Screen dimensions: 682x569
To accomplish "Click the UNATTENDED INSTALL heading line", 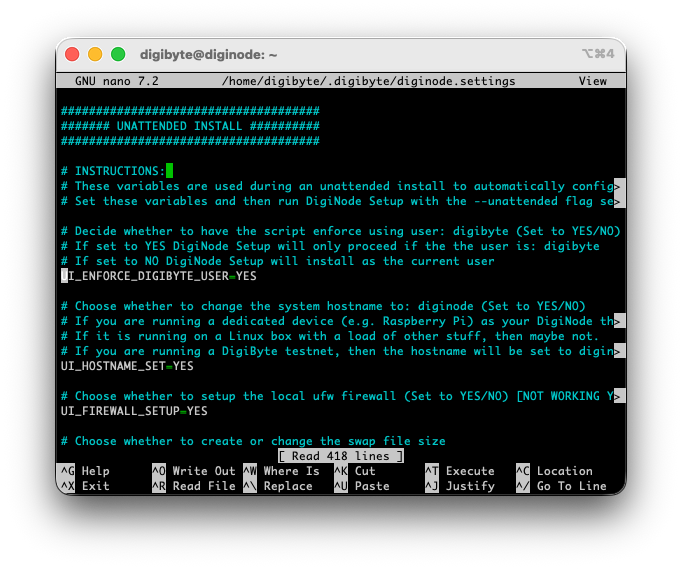I will pos(190,126).
